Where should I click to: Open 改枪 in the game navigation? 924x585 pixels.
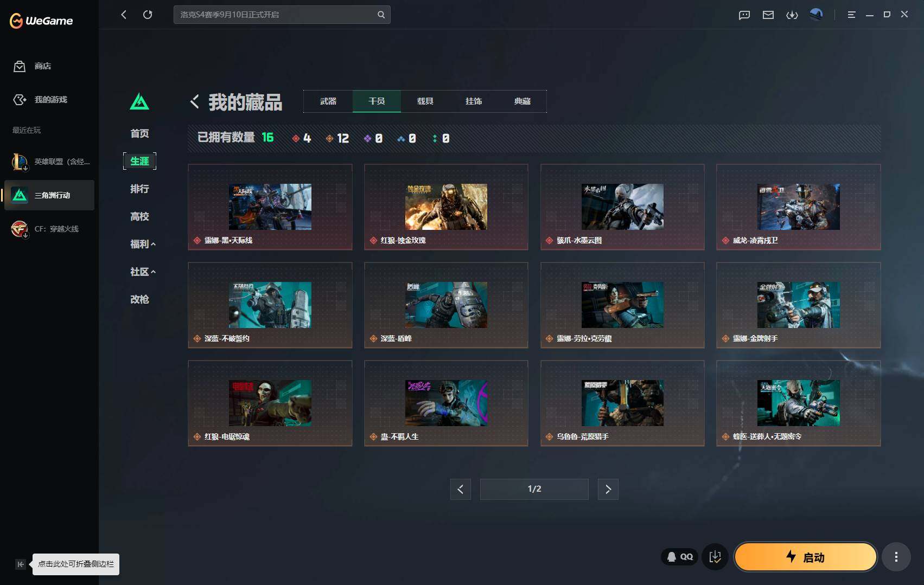tap(139, 299)
